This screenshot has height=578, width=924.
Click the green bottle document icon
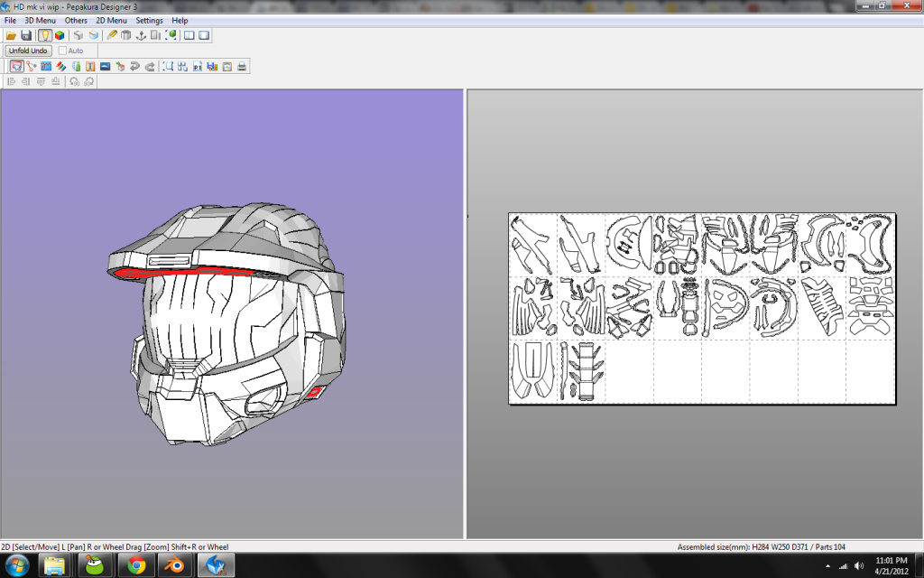tap(76, 67)
